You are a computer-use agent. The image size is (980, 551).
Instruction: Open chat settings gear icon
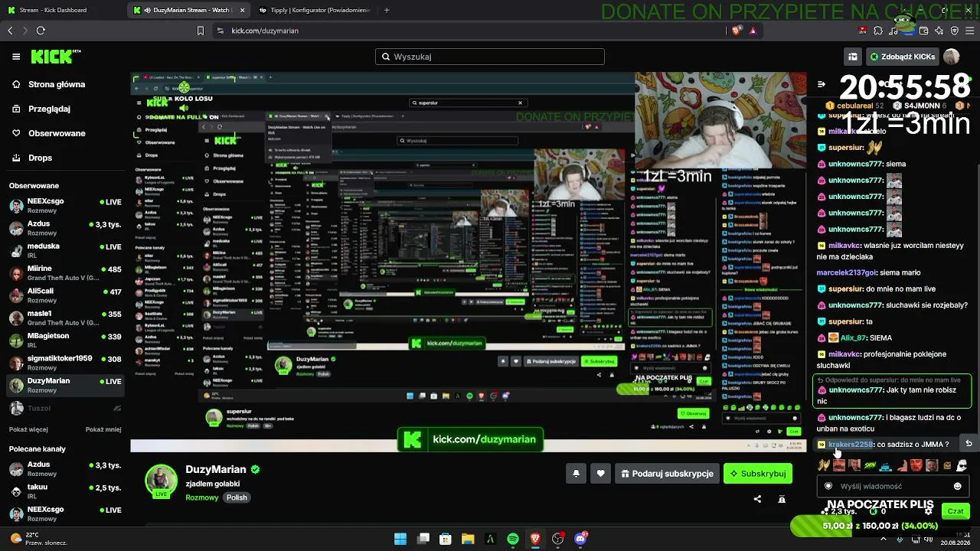tap(929, 511)
